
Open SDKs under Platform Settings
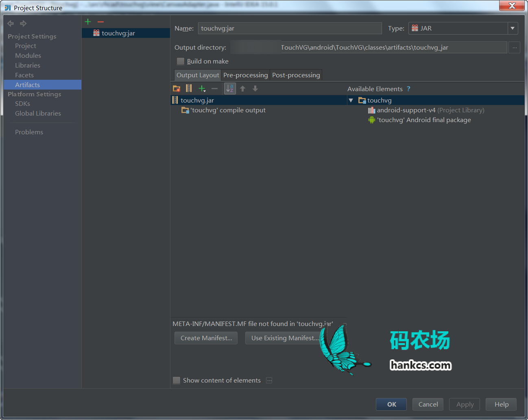[x=22, y=104]
